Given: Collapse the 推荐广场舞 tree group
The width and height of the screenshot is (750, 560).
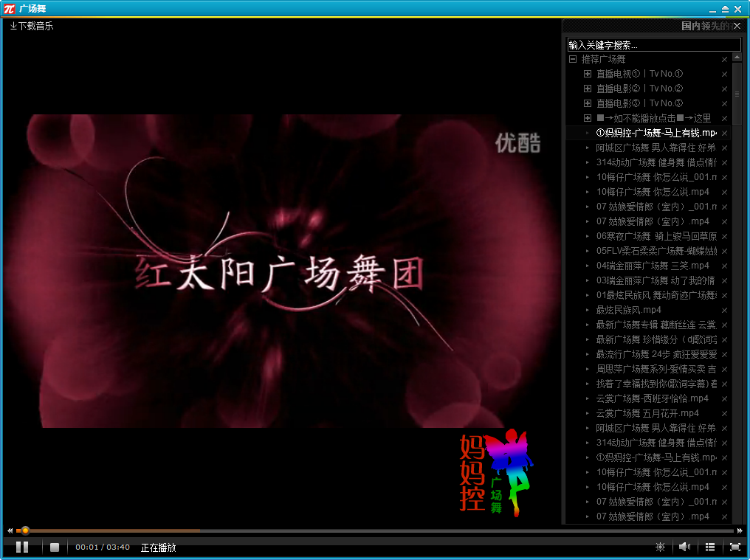Looking at the screenshot, I should coord(573,59).
